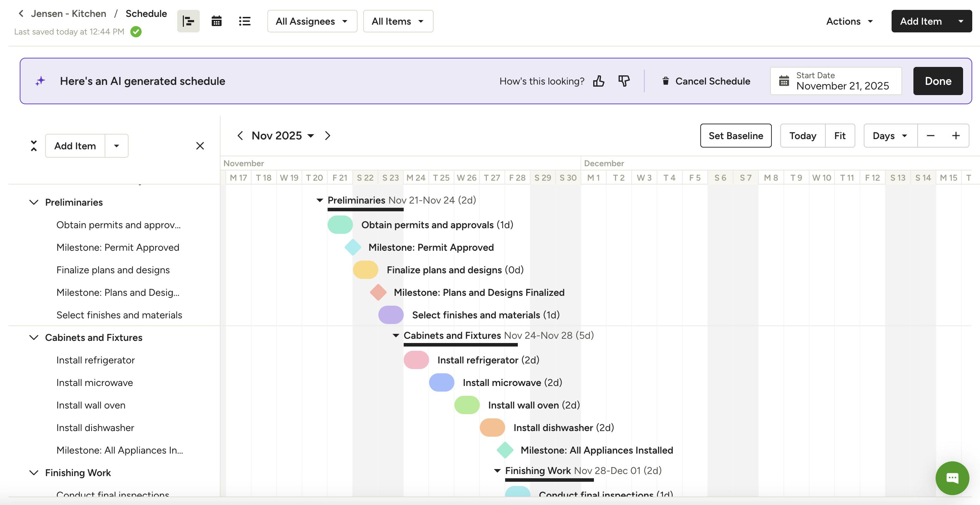Zoom in the timeline with plus
Viewport: 980px width, 505px height.
tap(956, 136)
